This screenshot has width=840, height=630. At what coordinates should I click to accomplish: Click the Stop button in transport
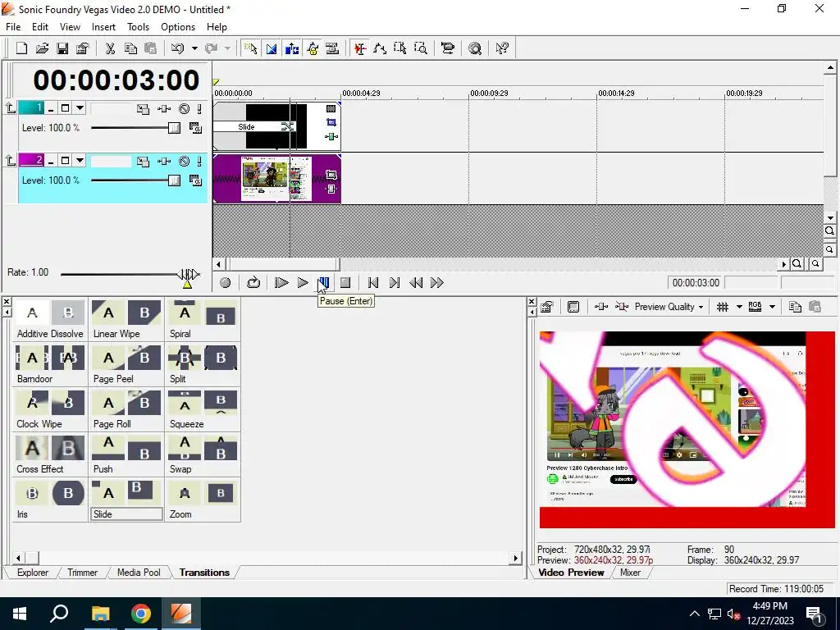(x=345, y=283)
